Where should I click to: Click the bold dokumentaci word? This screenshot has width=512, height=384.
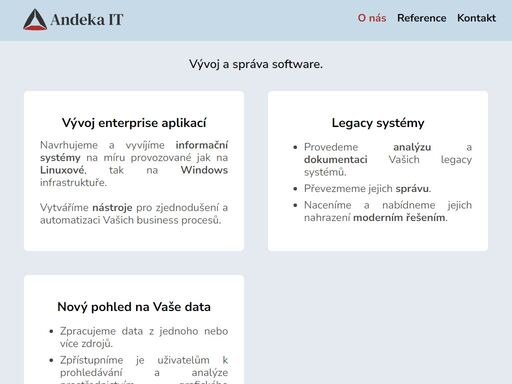tap(336, 160)
